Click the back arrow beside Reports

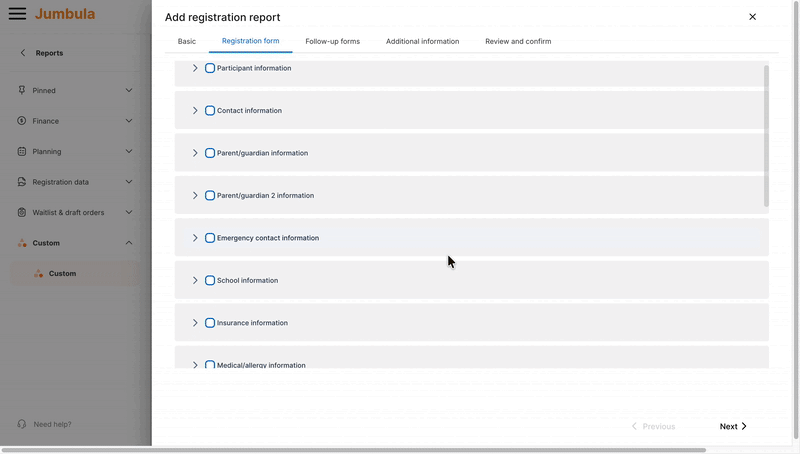click(23, 53)
